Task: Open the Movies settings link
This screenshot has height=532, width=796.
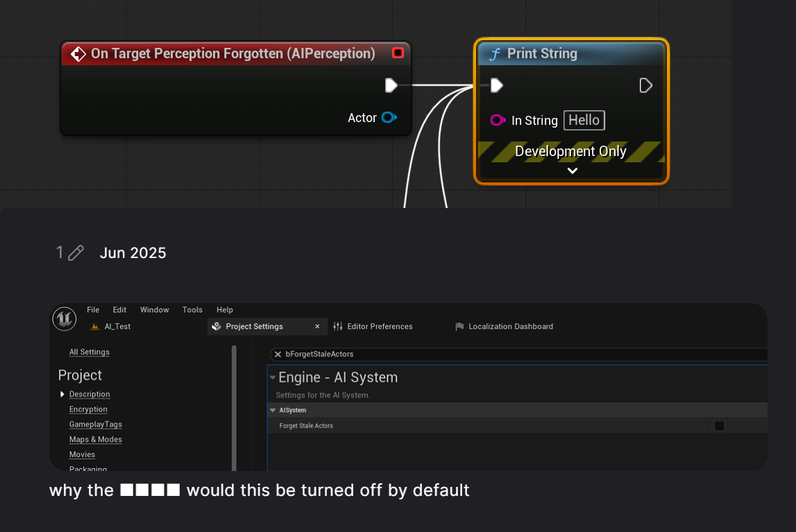Action: (83, 455)
